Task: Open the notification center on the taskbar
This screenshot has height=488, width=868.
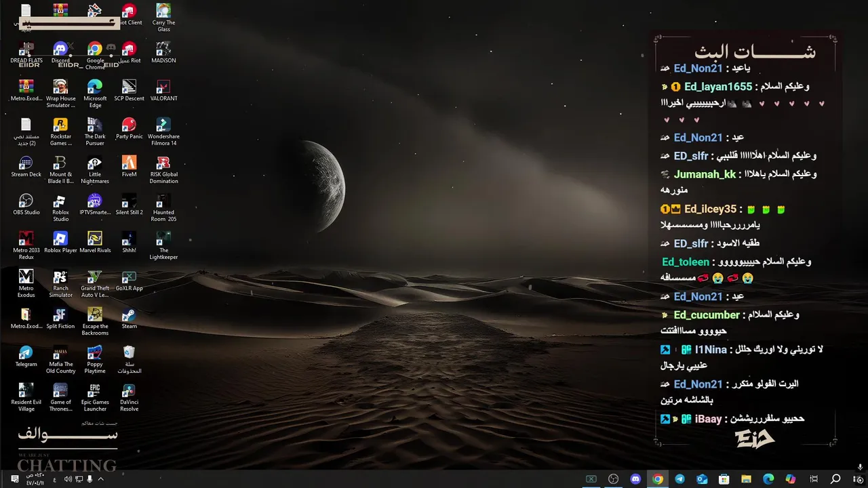Action: [14, 479]
